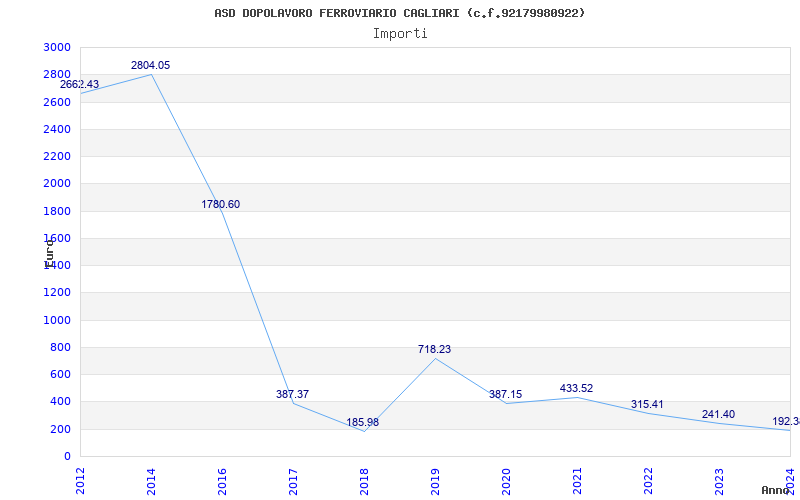This screenshot has height=500, width=800.
Task: Click the 3000 y-axis tick label
Action: [x=57, y=47]
